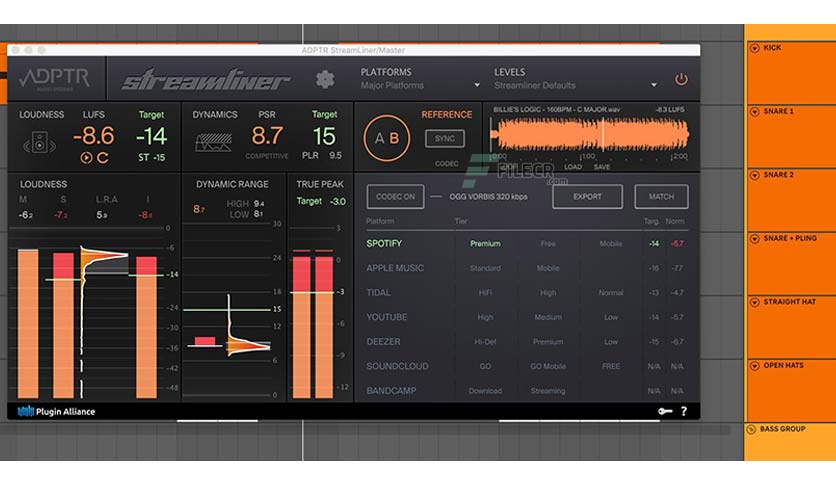Expand the SNARE 1 track in the DAW
Viewport: 836px width, 484px height.
click(754, 111)
